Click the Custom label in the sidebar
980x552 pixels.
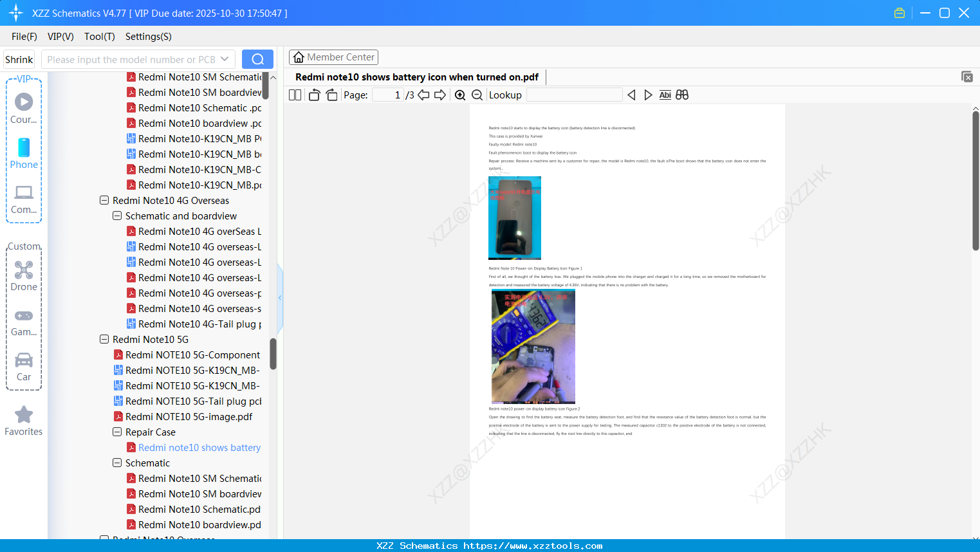pyautogui.click(x=24, y=246)
